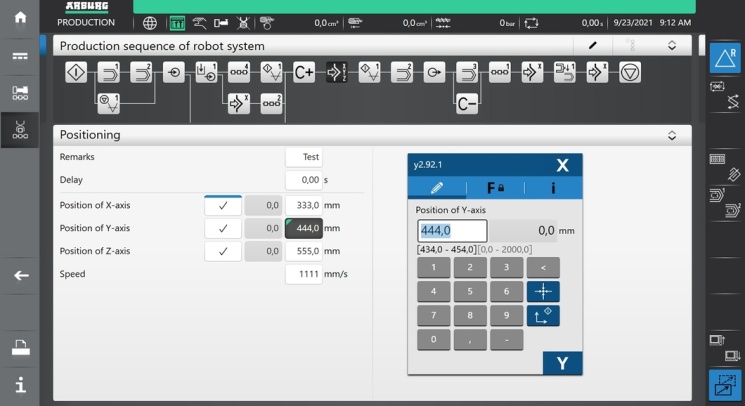Select the C- step in the sequence
Viewport: 745px width, 406px height.
[467, 104]
